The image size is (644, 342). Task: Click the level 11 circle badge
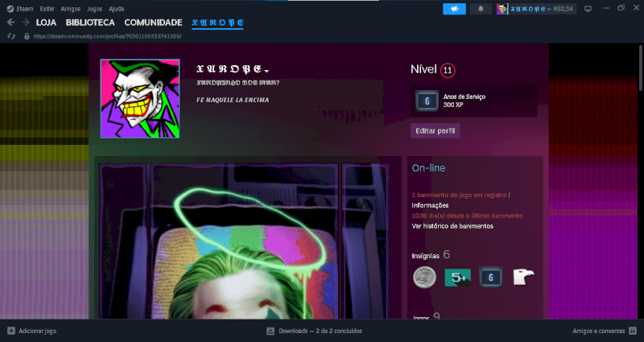point(448,70)
